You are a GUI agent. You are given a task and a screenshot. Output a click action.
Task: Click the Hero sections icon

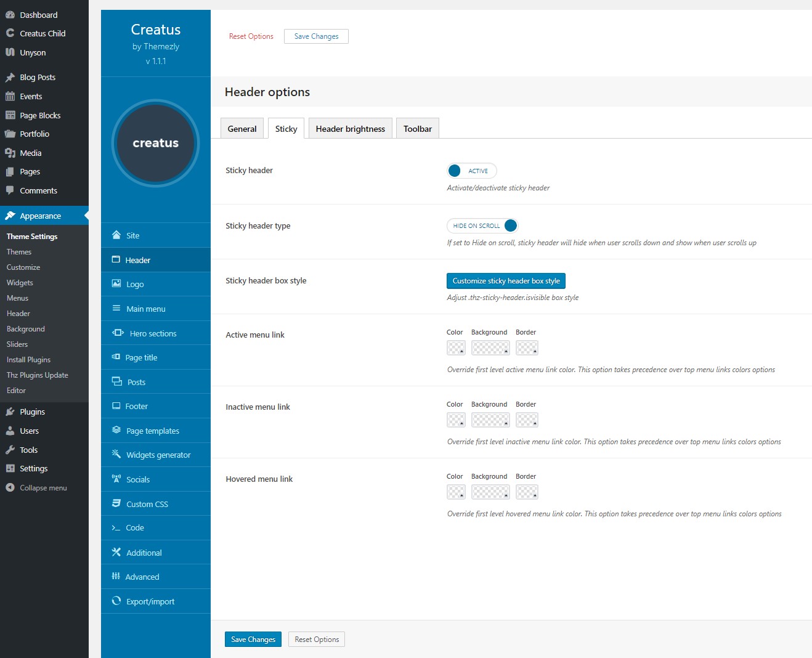[118, 333]
